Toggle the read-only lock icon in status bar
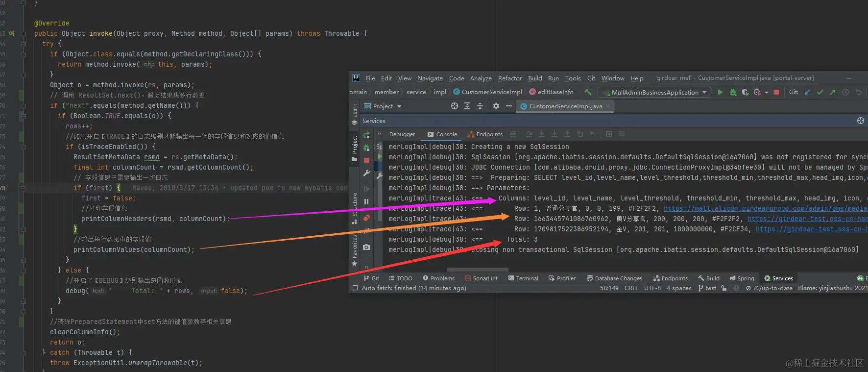The height and width of the screenshot is (372, 868). 724,288
